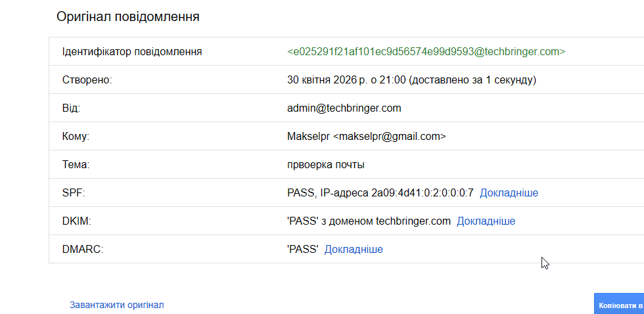The image size is (644, 314).
Task: Click the recipient Makselpr address text
Action: tap(367, 136)
